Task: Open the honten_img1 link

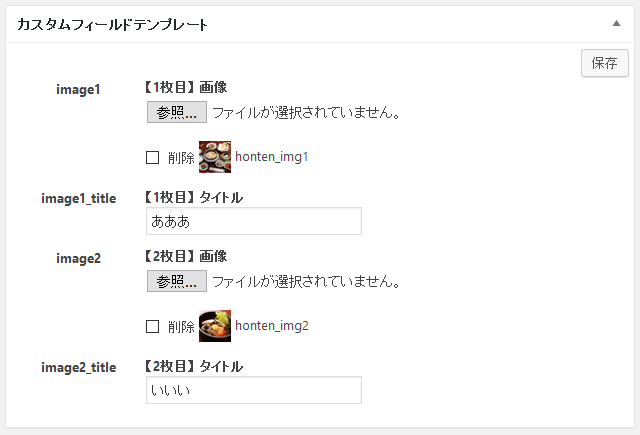Action: 272,157
